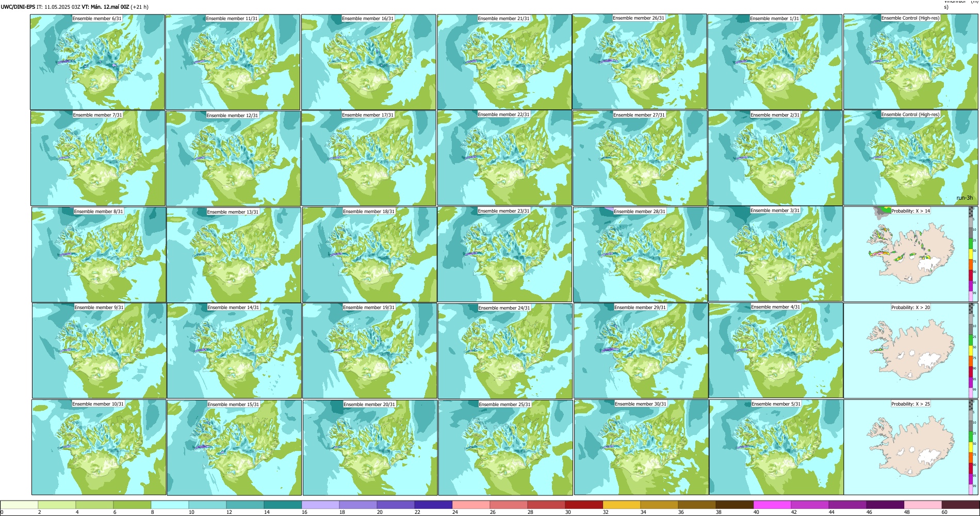
Task: Open the Ensemble member 30/31 panel
Action: (641, 447)
